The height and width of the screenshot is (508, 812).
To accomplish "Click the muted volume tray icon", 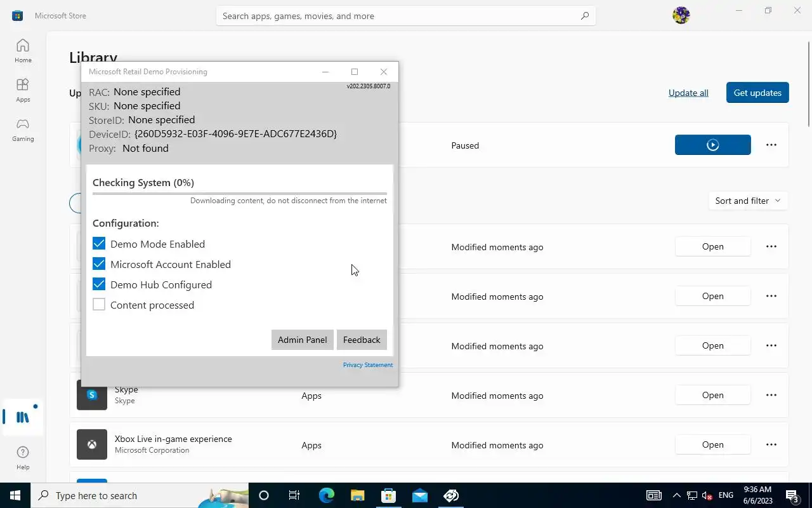I will point(707,495).
